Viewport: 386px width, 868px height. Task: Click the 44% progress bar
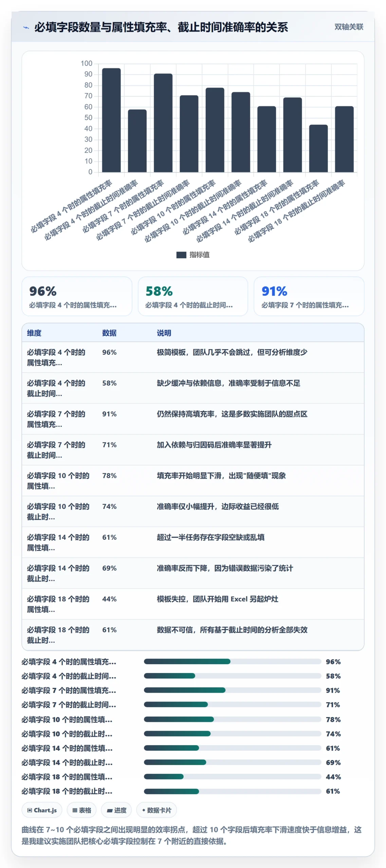point(233,776)
